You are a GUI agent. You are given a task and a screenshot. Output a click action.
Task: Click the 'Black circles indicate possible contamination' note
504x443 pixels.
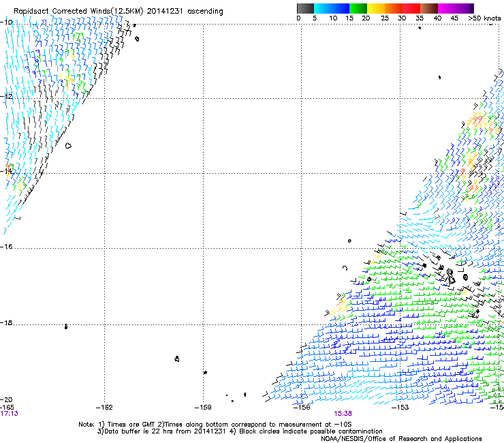click(x=311, y=431)
